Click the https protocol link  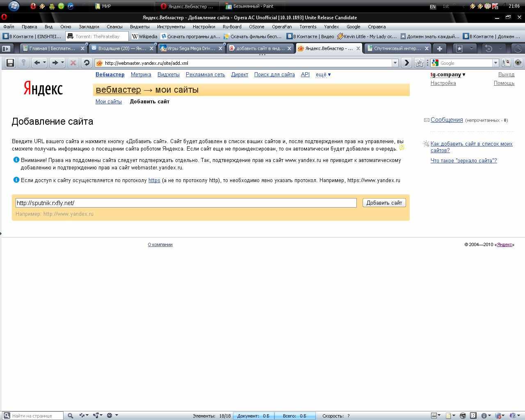click(x=154, y=180)
